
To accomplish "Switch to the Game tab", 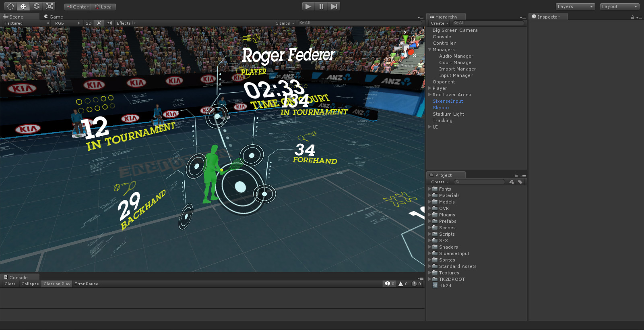I will 54,17.
